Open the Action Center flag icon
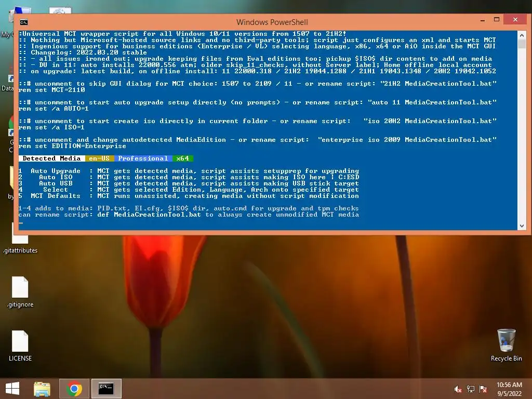The height and width of the screenshot is (399, 532). [483, 389]
